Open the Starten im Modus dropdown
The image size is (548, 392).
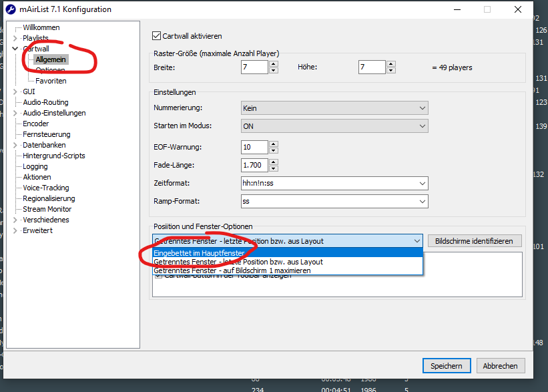[334, 126]
